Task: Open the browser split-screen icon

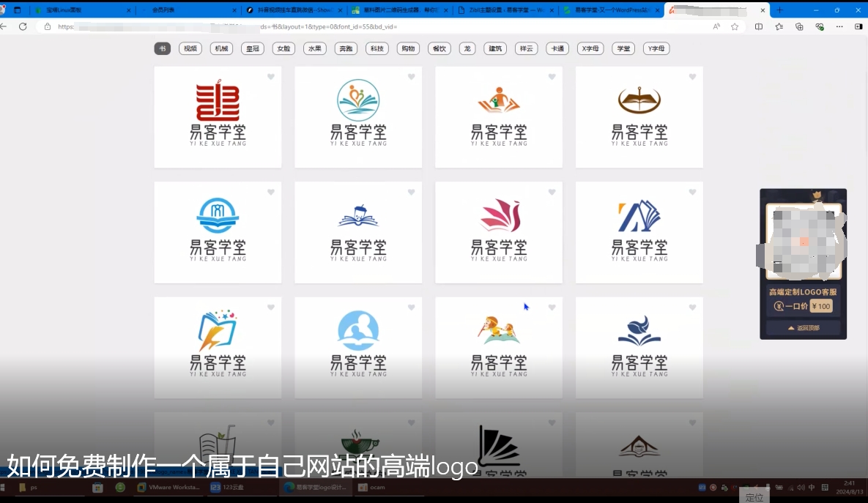Action: coord(758,26)
